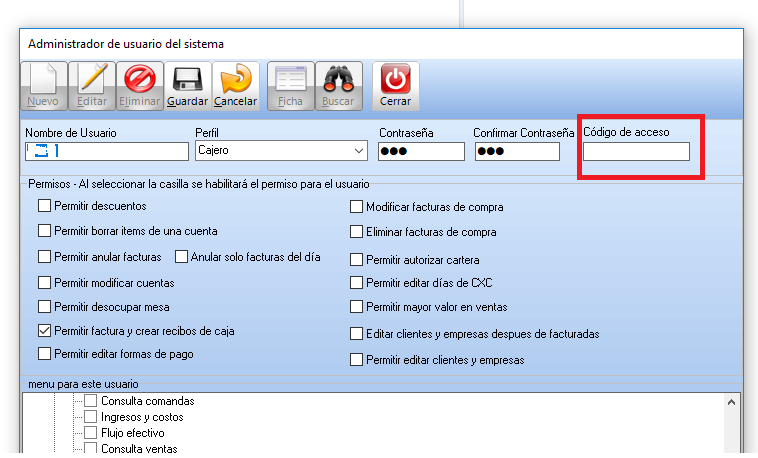Click the Nuevo blank page icon

pos(44,86)
